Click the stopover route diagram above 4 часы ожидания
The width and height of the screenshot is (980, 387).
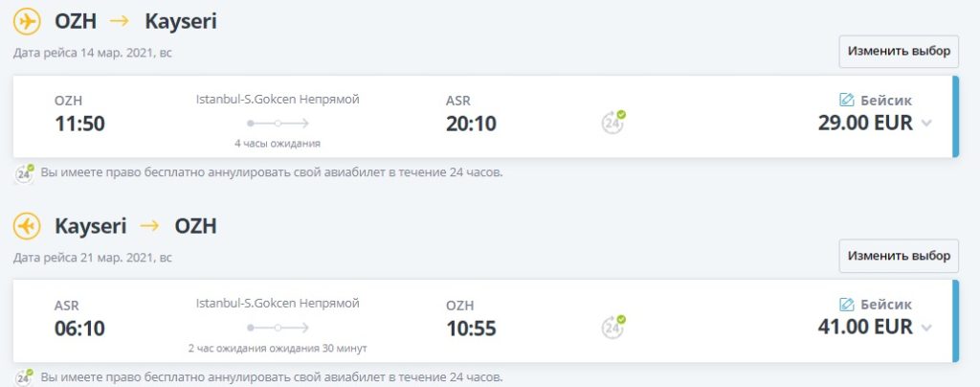coord(278,123)
